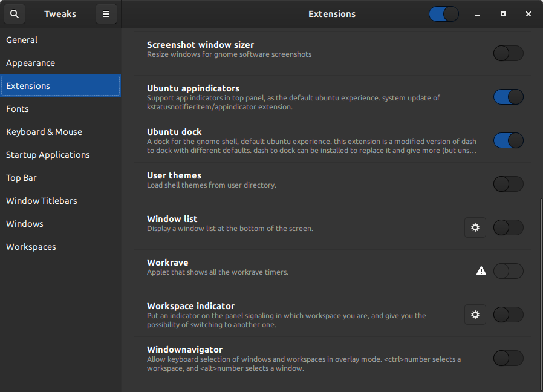Show the Startup Applications page

click(x=48, y=155)
